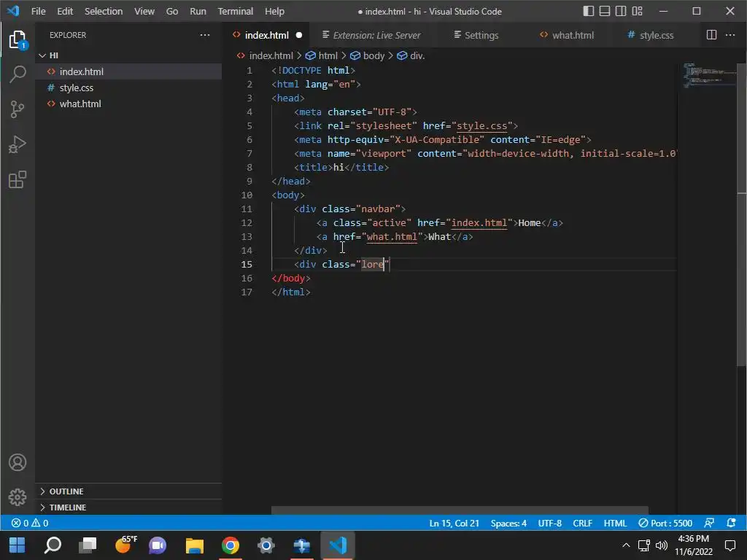Screen dimensions: 747x560
Task: Switch to the Settings tab
Action: [x=476, y=35]
